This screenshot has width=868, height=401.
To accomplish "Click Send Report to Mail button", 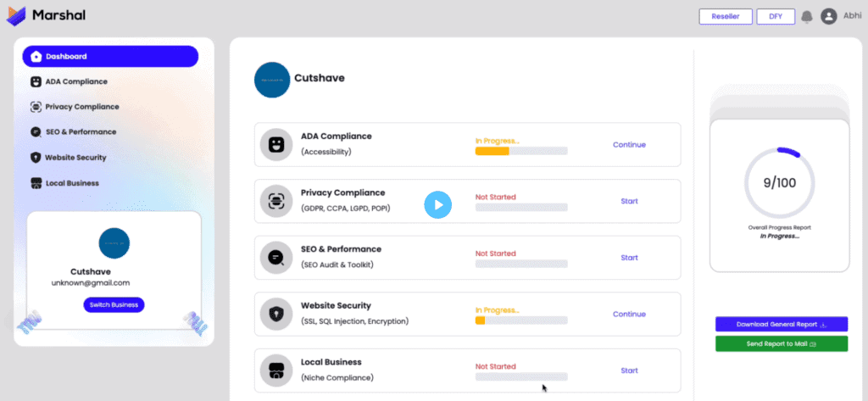I will click(x=781, y=343).
